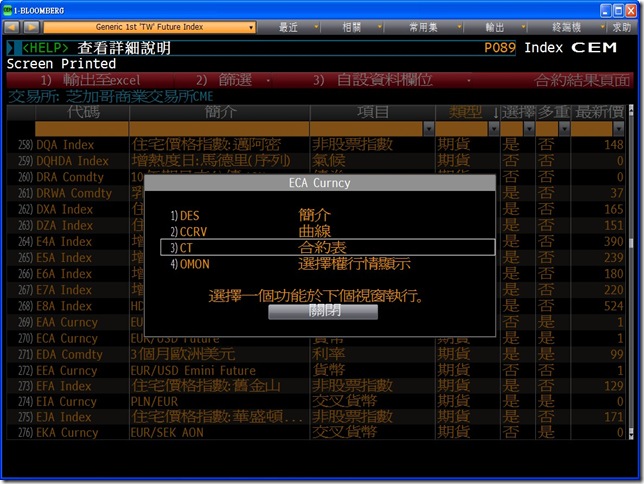Click the HELP command field
This screenshot has height=484, width=644.
coord(261,48)
